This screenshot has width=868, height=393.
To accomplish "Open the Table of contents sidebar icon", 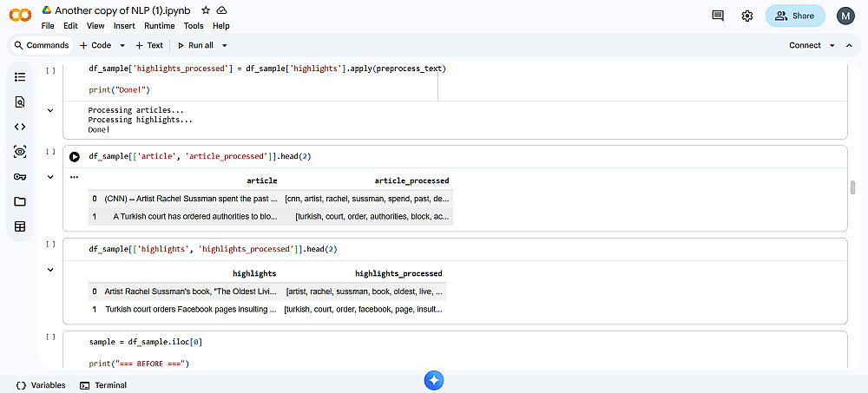I will coord(20,77).
